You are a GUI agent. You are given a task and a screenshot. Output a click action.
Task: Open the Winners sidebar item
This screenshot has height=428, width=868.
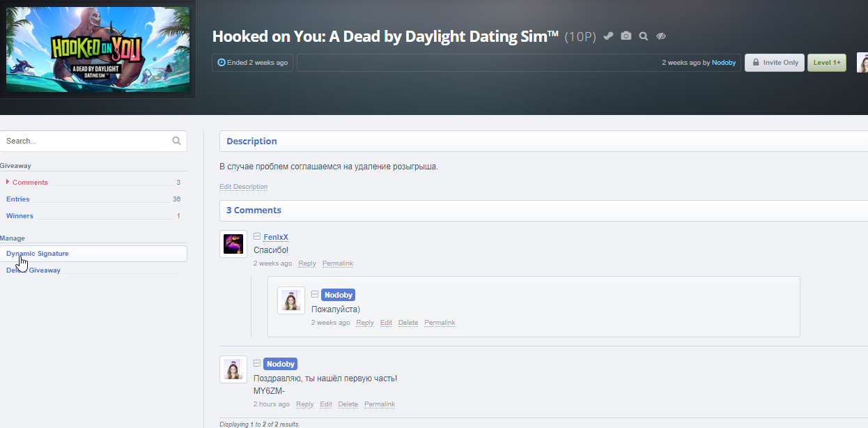[x=93, y=216]
